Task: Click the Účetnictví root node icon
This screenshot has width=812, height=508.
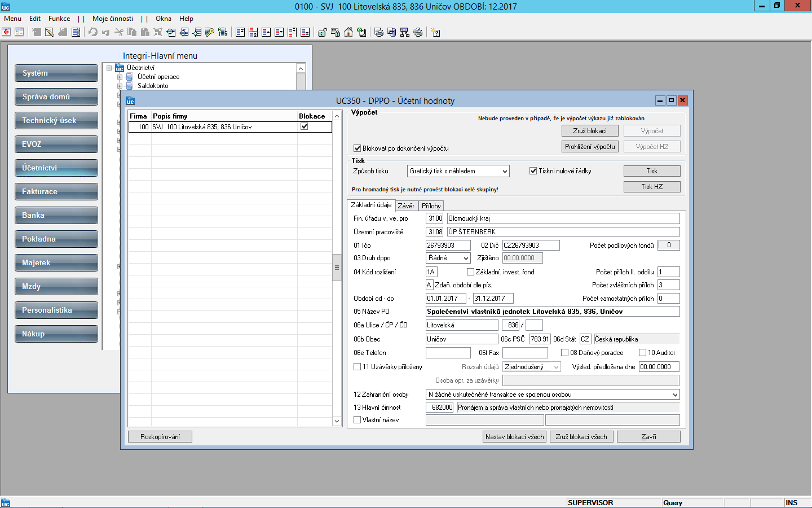Action: pos(119,68)
